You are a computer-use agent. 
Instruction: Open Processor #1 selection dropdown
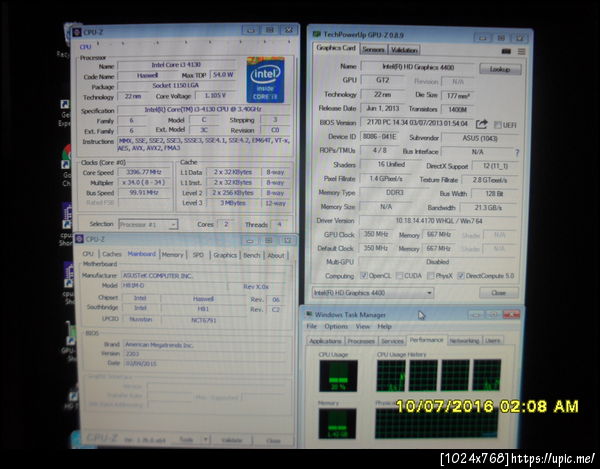click(148, 224)
